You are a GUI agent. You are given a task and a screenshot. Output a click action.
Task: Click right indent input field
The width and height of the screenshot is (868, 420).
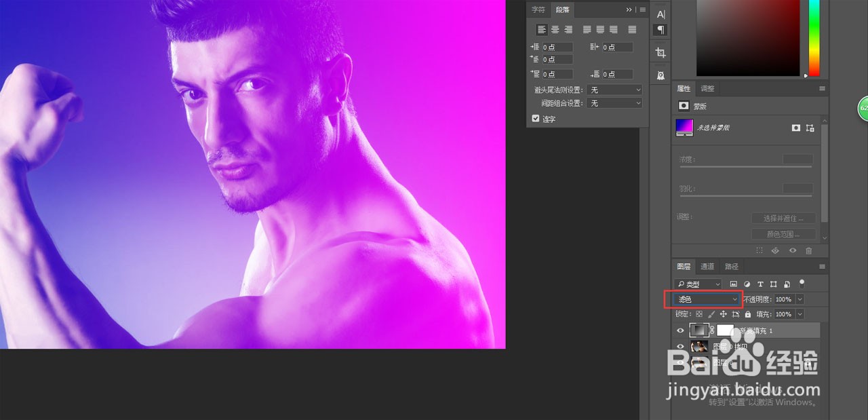(616, 47)
